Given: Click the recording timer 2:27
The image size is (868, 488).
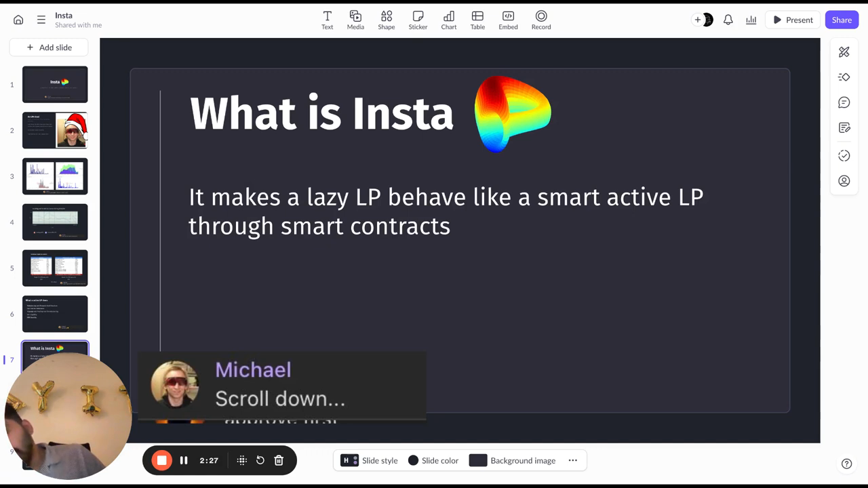Looking at the screenshot, I should [x=209, y=460].
